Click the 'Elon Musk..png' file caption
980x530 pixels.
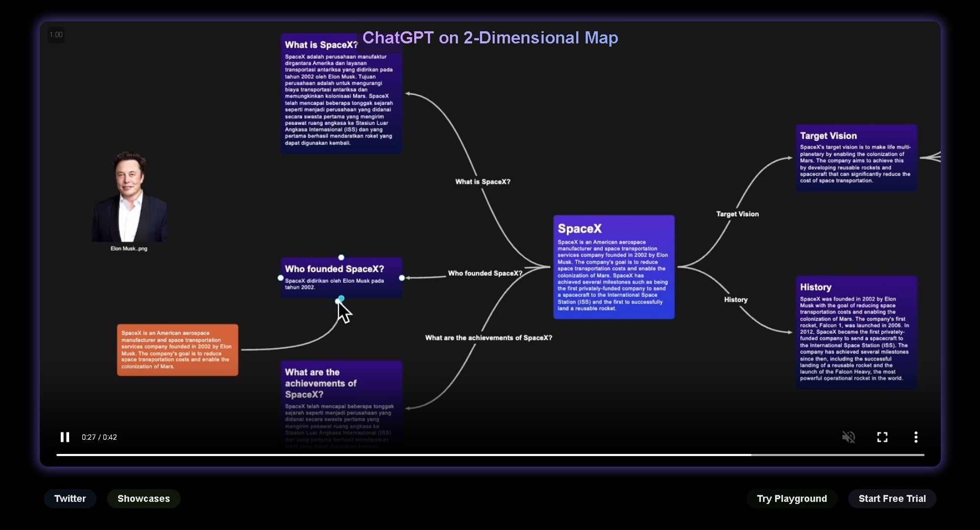129,249
